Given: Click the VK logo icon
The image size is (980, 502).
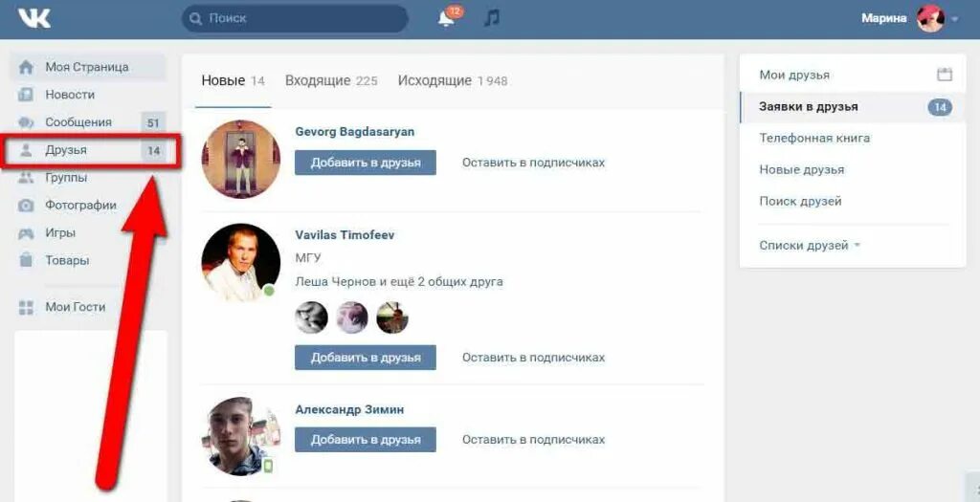Looking at the screenshot, I should [x=34, y=18].
